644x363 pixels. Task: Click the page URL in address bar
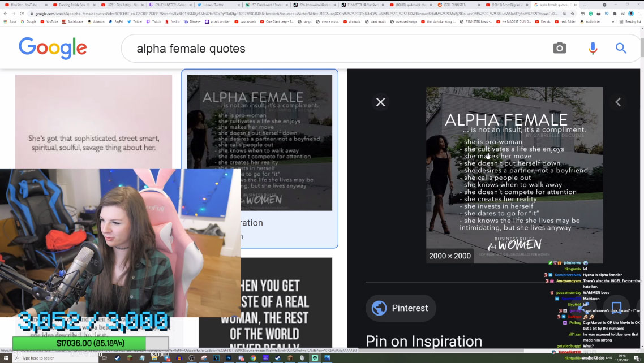coord(296,14)
